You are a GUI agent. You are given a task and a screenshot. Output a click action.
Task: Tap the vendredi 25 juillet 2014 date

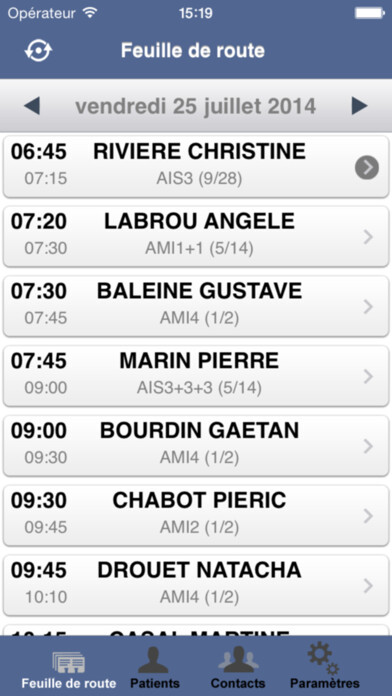[195, 107]
